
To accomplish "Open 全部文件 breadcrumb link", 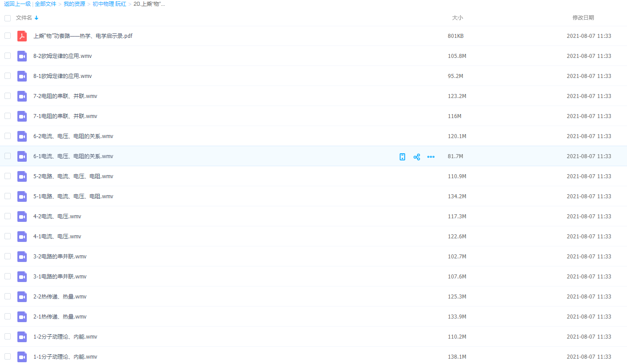I will coord(45,4).
